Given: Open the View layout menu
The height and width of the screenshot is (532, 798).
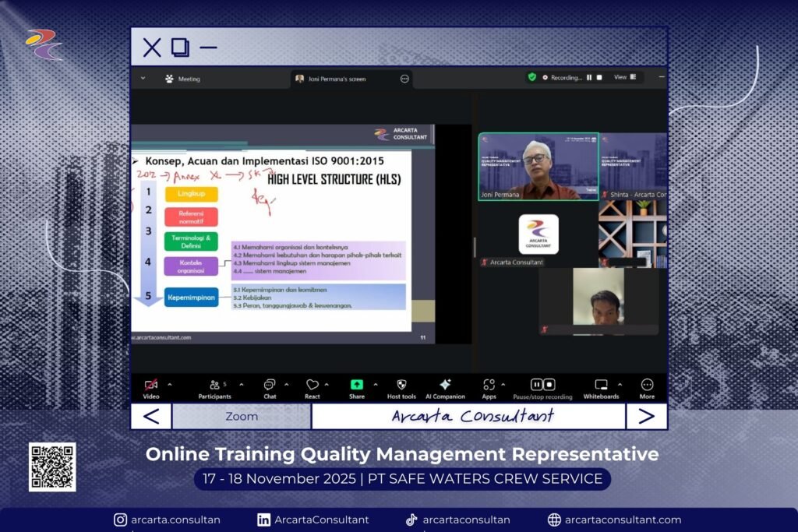Looking at the screenshot, I should tap(624, 77).
